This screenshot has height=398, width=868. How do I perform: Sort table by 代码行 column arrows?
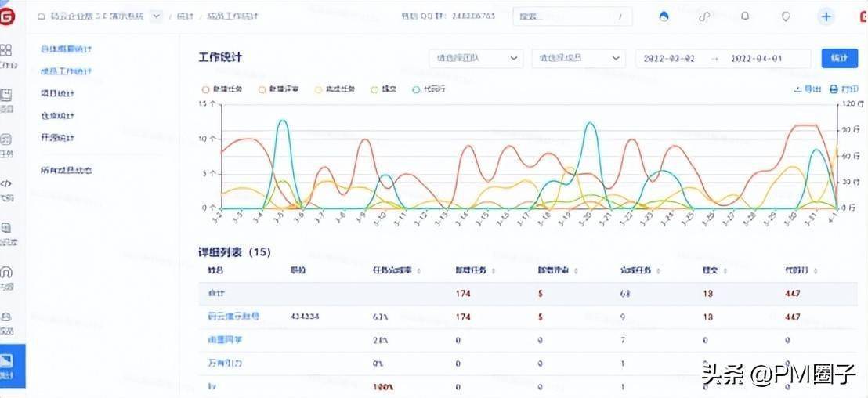816,271
